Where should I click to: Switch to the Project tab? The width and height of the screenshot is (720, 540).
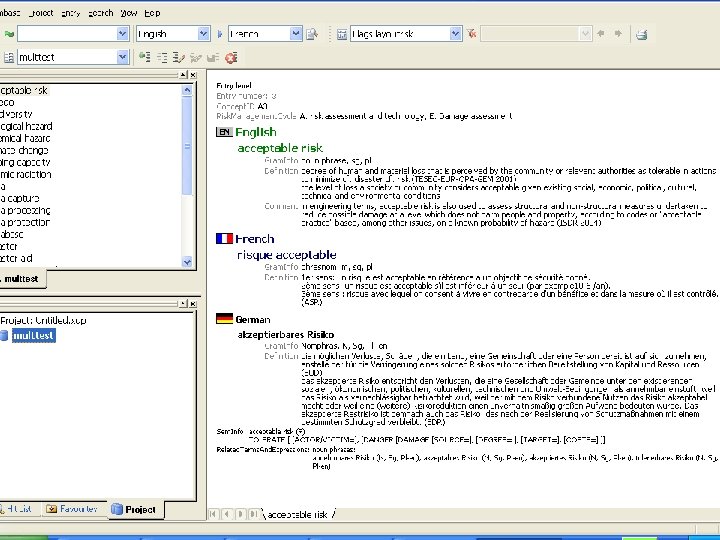[134, 510]
